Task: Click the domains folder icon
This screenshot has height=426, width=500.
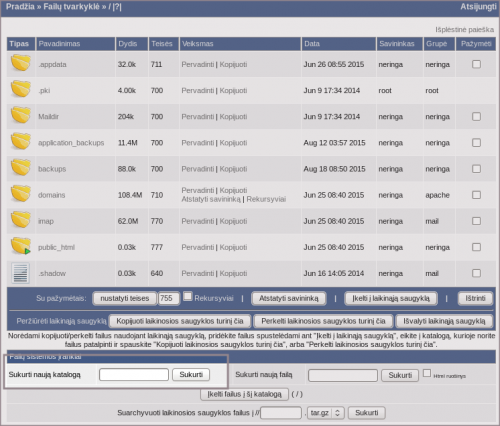Action: click(21, 194)
